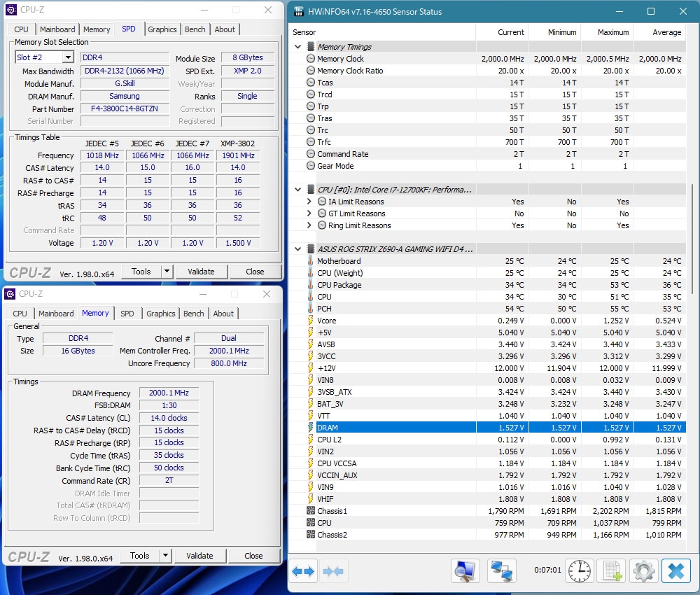Click the DRAM Frequency value 2000.1 MHz

(x=169, y=393)
